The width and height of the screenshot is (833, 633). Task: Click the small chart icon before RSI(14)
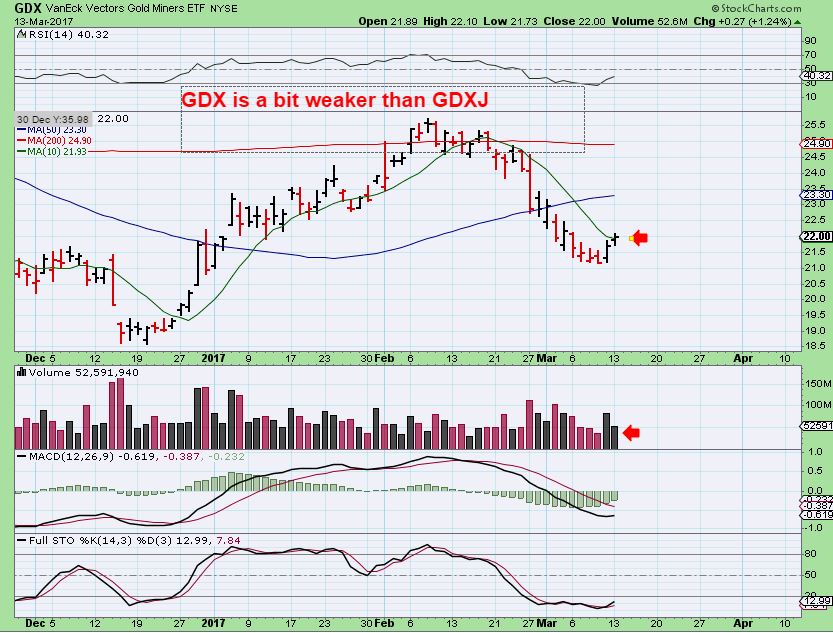[21, 34]
